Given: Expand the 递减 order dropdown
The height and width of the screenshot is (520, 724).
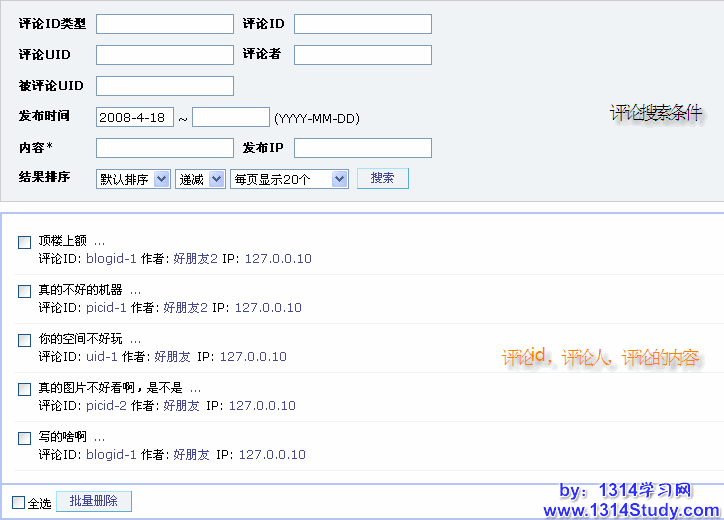Looking at the screenshot, I should click(x=200, y=179).
